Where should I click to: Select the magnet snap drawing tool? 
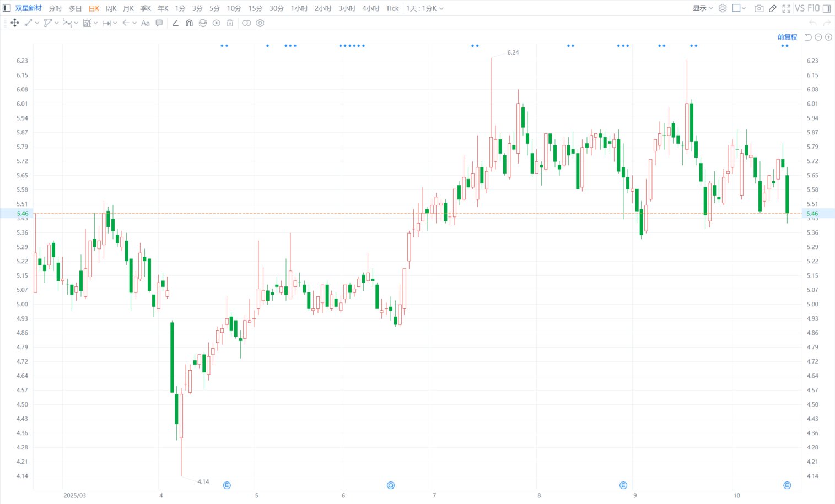coord(189,23)
